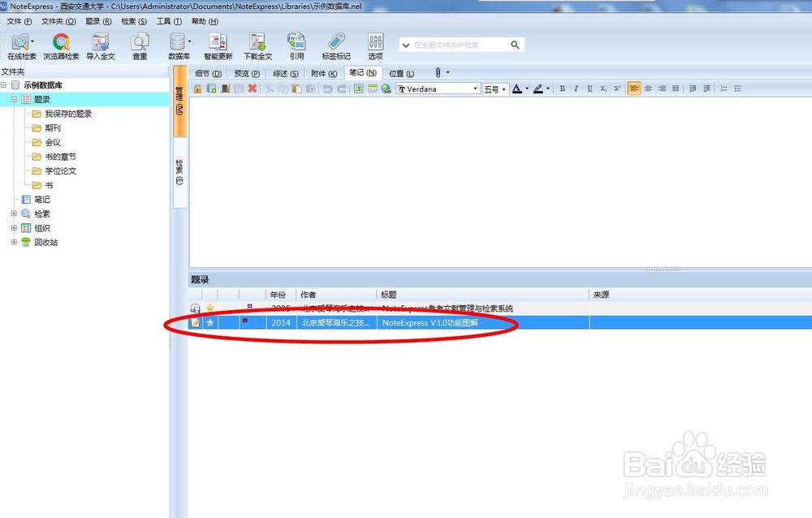
Task: Insert a hyperlink with globe icon
Action: pyautogui.click(x=387, y=88)
